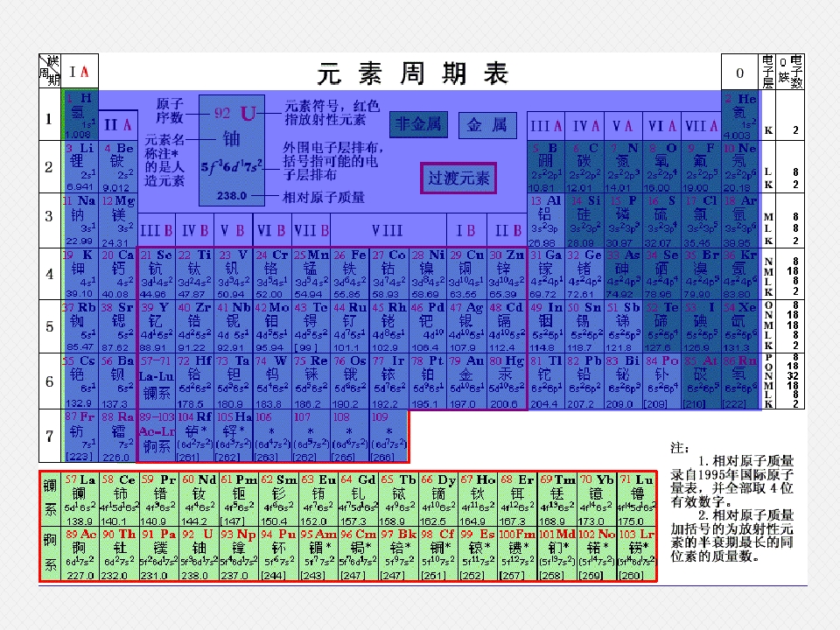Click the title 元素周期表
The image size is (840, 630).
412,73
